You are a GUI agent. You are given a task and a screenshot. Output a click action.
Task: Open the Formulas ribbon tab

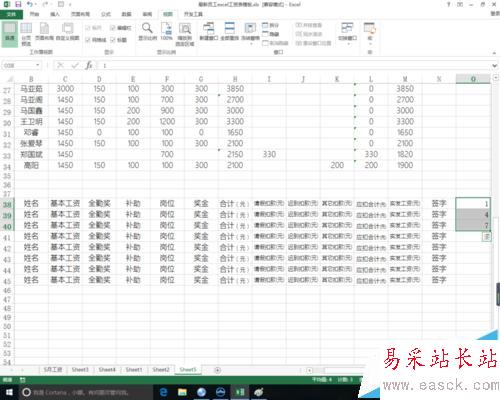[106, 14]
